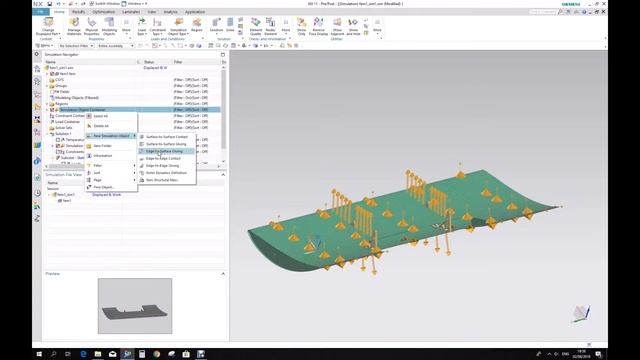Click the preview thumbnail image
640x360 pixels.
135,306
